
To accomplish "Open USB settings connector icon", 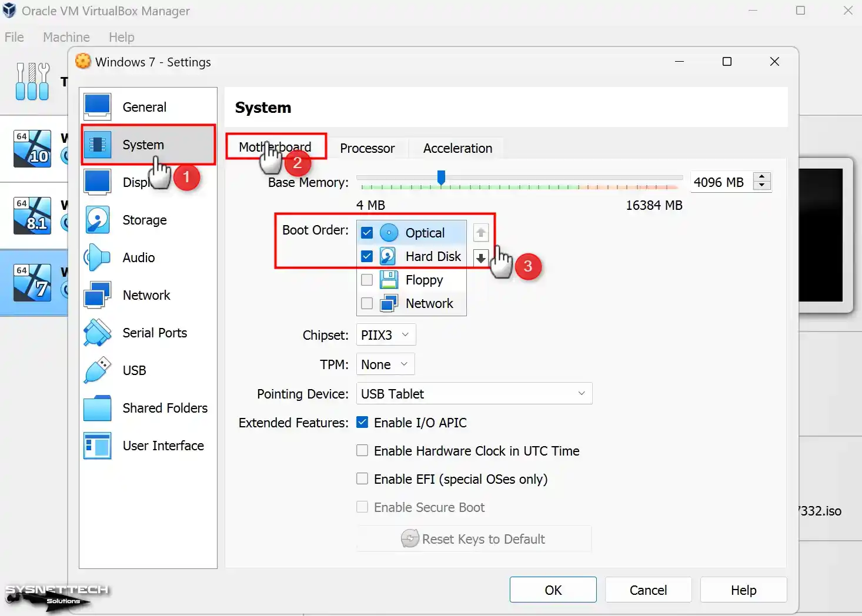I will 98,370.
